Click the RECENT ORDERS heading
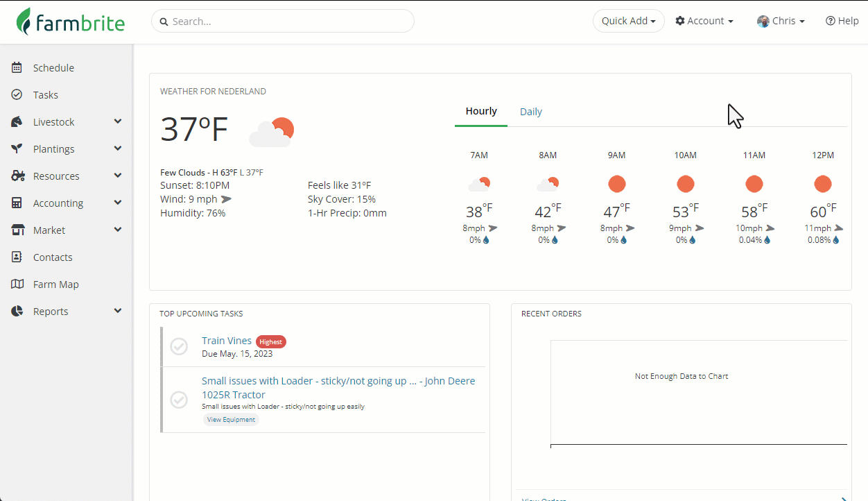868x501 pixels. (551, 314)
